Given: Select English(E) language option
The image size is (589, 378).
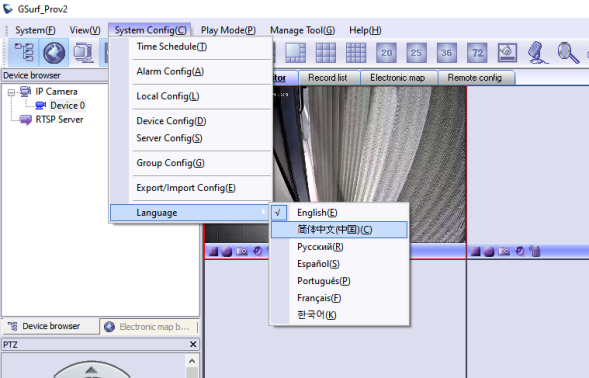Looking at the screenshot, I should (339, 213).
